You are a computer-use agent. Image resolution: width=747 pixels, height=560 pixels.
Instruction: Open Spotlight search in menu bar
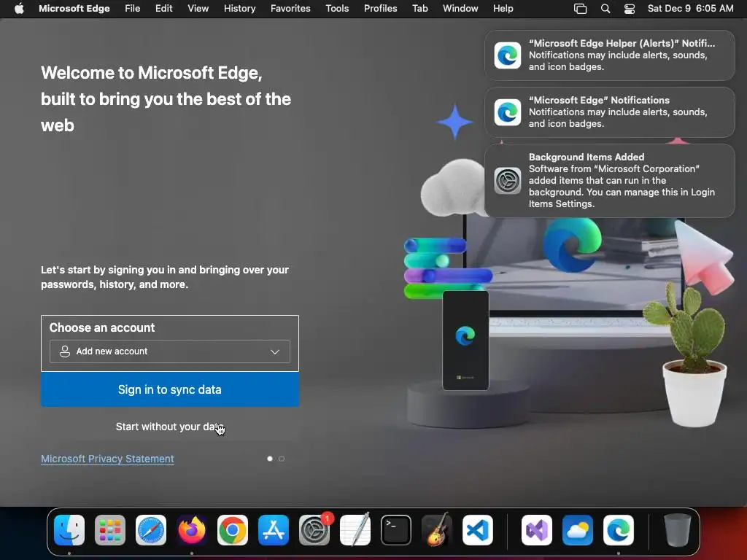point(605,9)
